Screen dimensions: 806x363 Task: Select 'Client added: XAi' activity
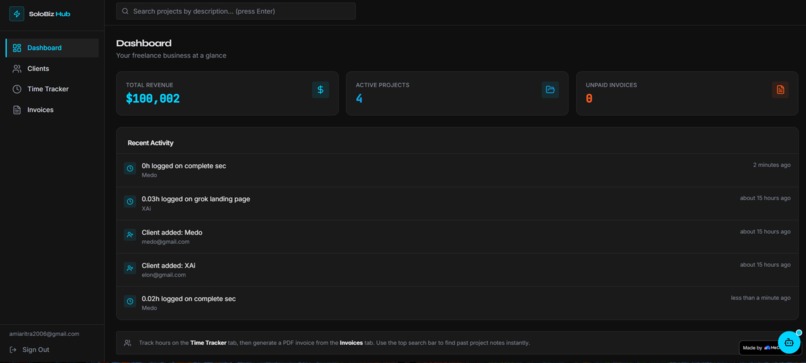pyautogui.click(x=457, y=270)
